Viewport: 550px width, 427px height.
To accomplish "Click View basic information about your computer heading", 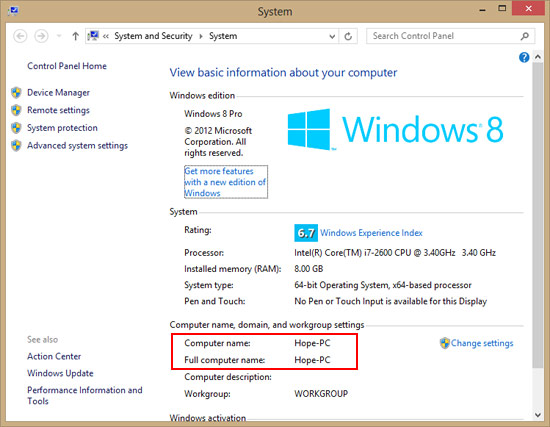I will (283, 73).
